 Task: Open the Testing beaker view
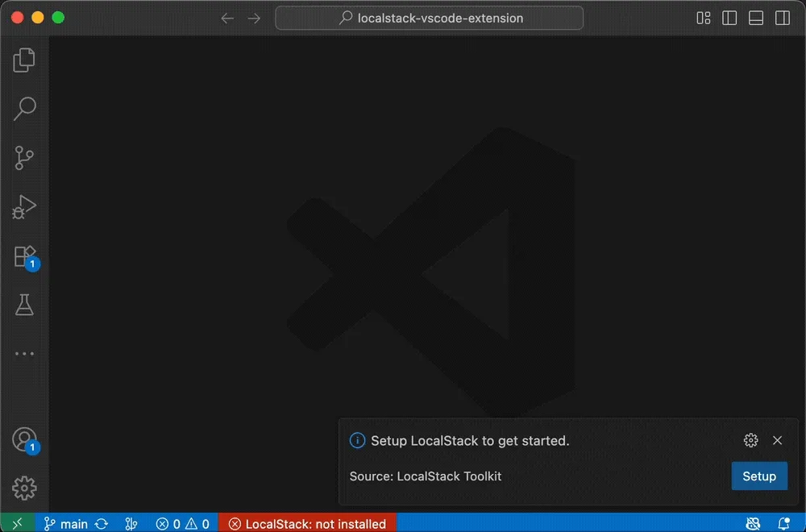[x=24, y=305]
